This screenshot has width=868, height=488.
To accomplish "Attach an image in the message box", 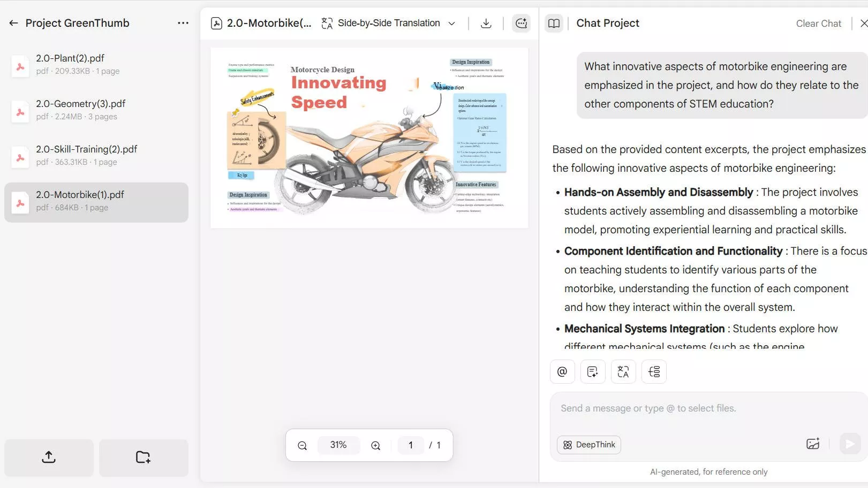I will coord(813,444).
